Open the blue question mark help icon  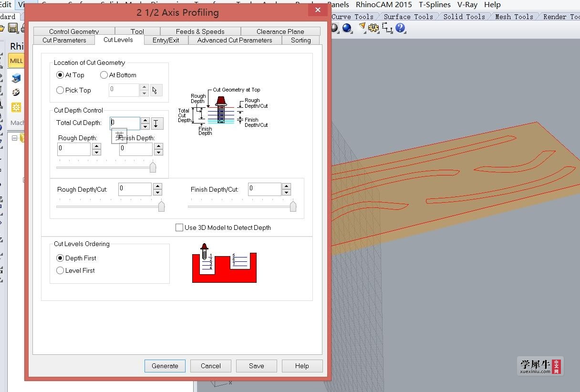pyautogui.click(x=400, y=28)
